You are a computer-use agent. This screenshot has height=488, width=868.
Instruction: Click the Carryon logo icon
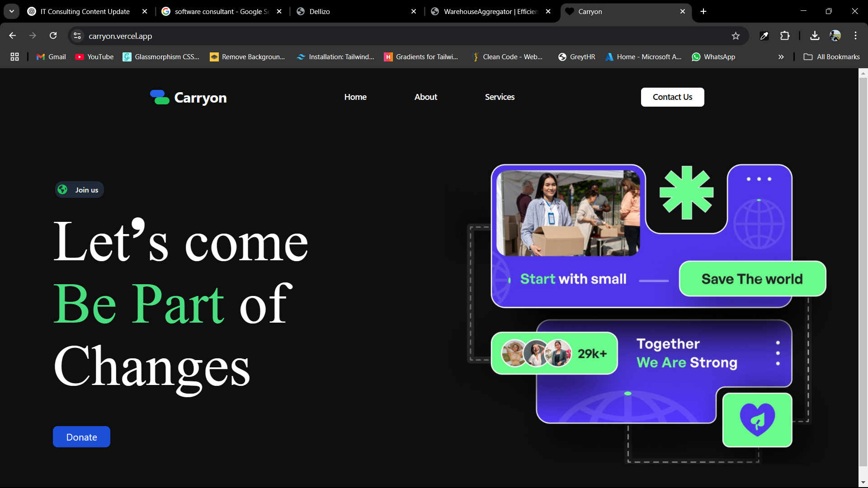(160, 97)
